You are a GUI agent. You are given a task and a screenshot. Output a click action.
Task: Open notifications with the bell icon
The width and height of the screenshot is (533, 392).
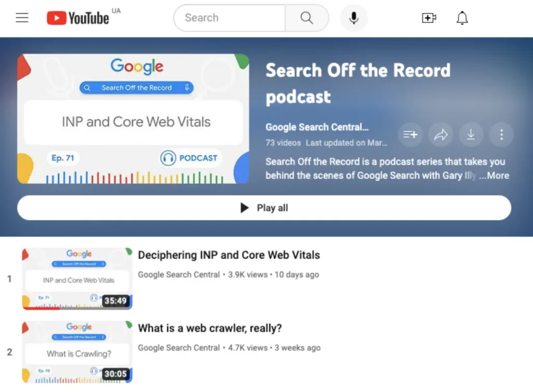(x=462, y=17)
